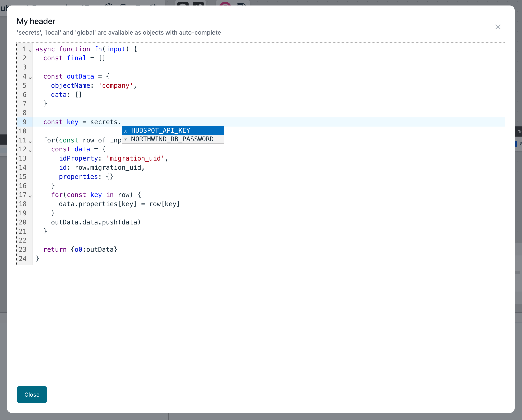Click 'return {o0:outData}' on line 23
522x420 pixels.
click(x=80, y=249)
